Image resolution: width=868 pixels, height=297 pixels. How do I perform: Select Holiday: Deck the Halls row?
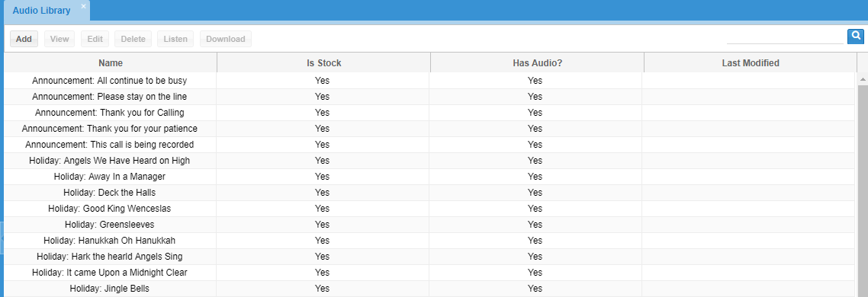[429, 193]
